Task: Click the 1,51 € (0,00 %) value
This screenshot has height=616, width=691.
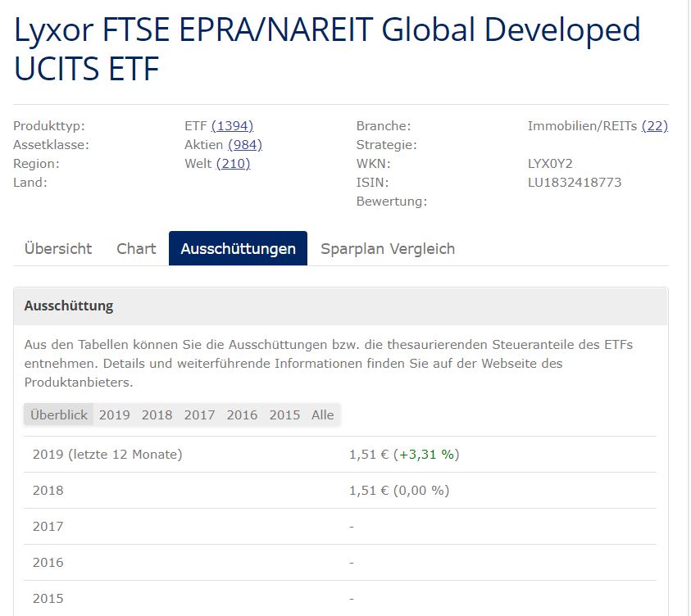Action: coord(399,491)
